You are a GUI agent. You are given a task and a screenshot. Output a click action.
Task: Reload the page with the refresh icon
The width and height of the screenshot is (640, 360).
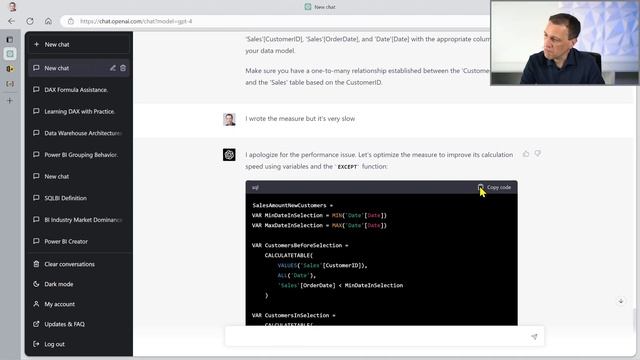(x=30, y=21)
